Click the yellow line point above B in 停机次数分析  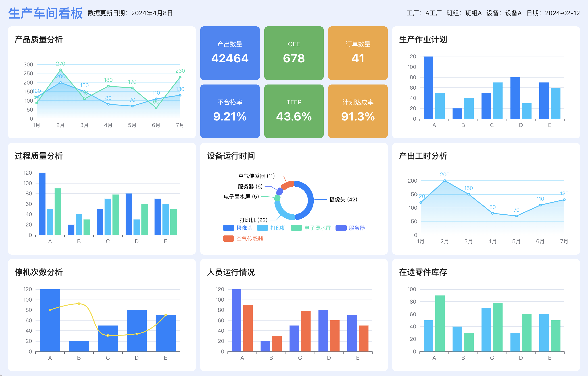pos(79,304)
